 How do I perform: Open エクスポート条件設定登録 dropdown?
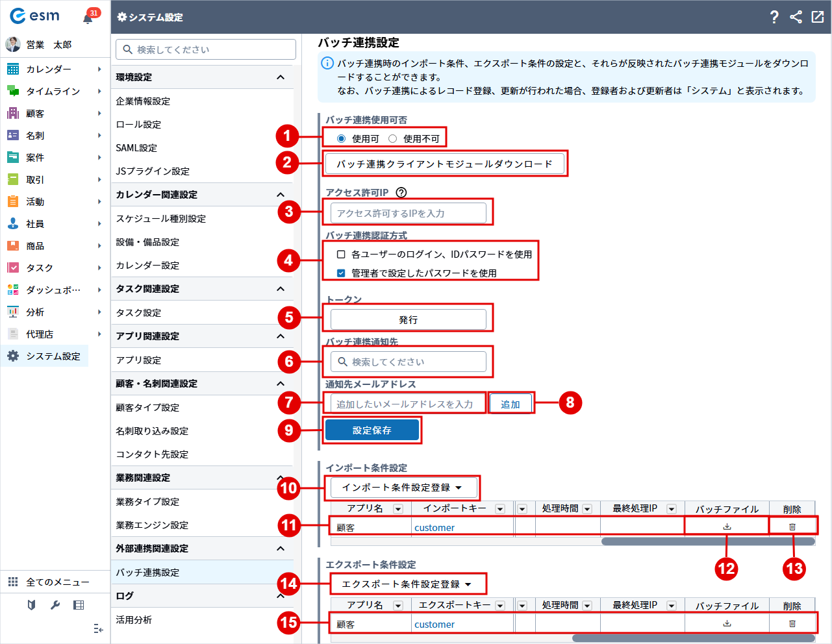point(407,584)
